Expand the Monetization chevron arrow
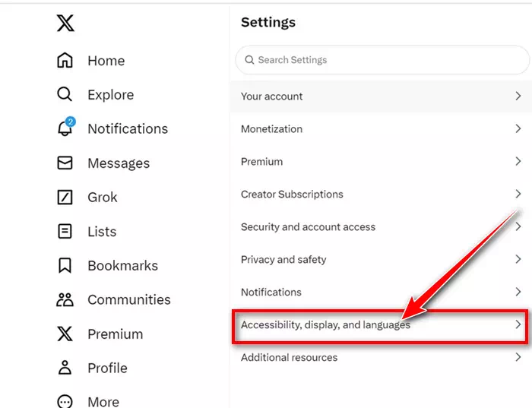This screenshot has width=532, height=408. [x=518, y=128]
